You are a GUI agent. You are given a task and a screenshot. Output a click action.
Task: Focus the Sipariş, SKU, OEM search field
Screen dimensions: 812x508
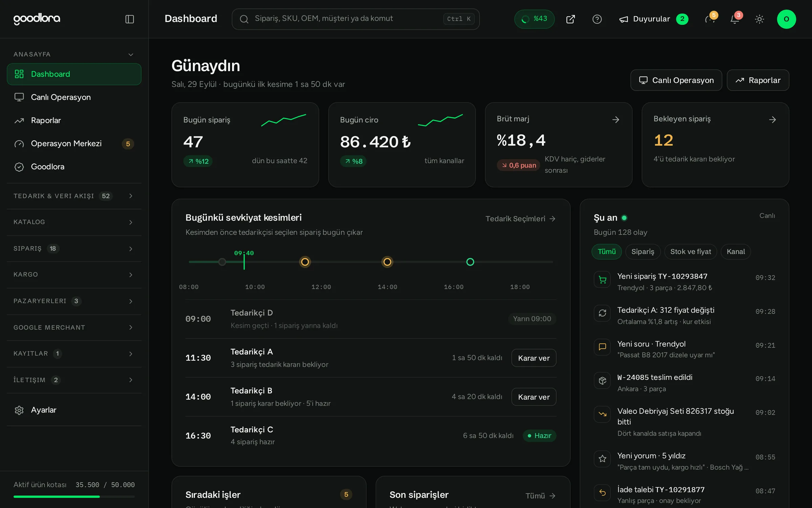tap(356, 19)
